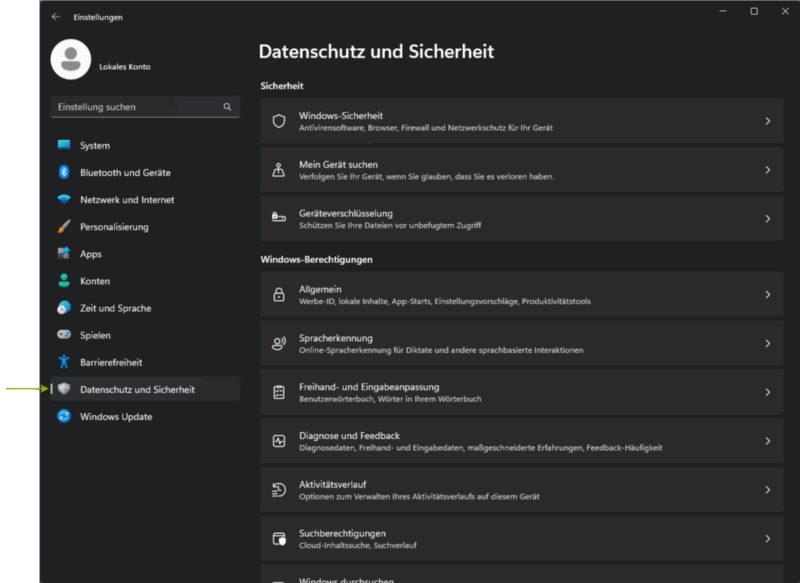Click the Konten sidebar label

pyautogui.click(x=94, y=281)
